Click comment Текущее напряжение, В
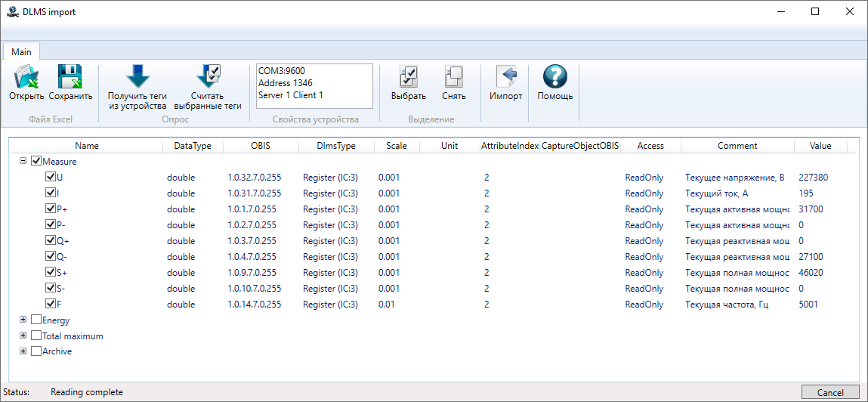 click(x=735, y=177)
